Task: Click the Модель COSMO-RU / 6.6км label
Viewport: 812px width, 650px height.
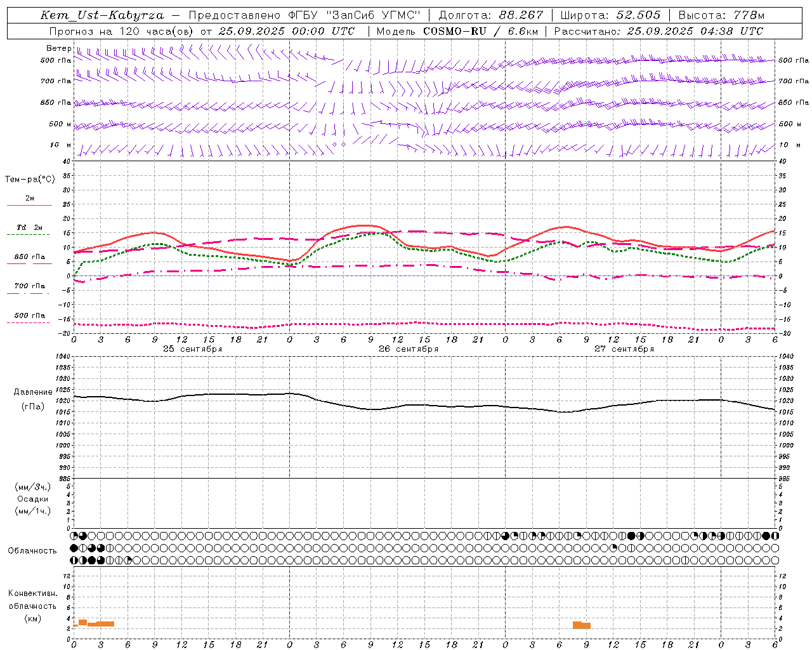Action: [x=457, y=31]
